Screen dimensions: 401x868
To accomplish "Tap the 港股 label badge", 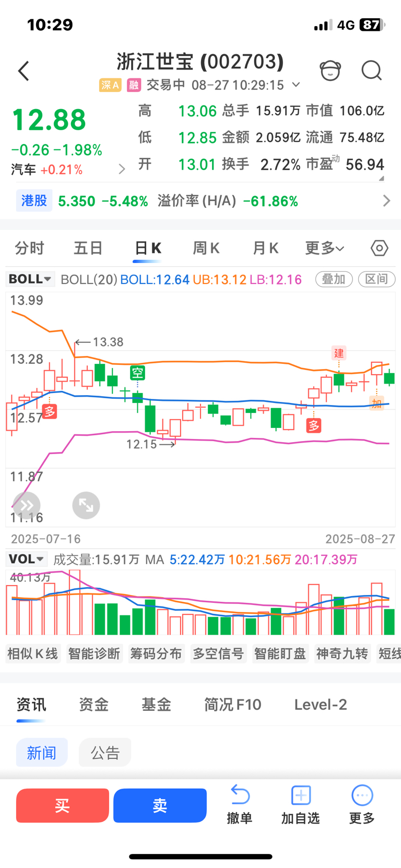I will click(x=34, y=200).
